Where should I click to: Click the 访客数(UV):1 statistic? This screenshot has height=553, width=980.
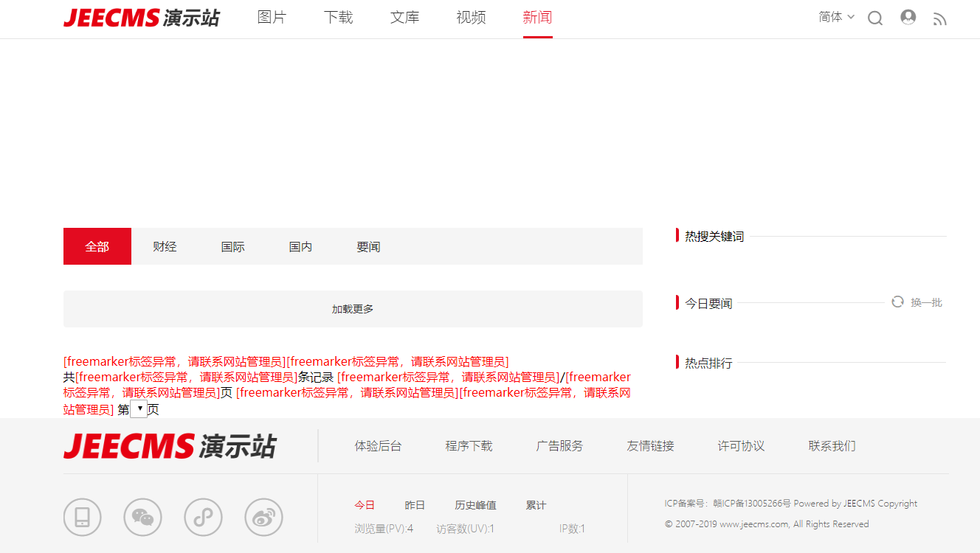coord(466,529)
